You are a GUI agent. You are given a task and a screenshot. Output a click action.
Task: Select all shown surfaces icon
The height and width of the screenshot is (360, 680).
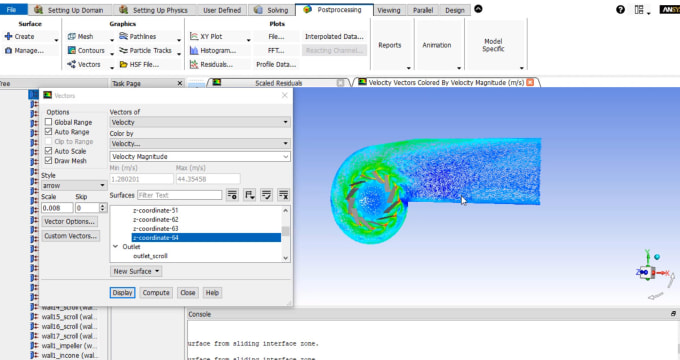[266, 195]
